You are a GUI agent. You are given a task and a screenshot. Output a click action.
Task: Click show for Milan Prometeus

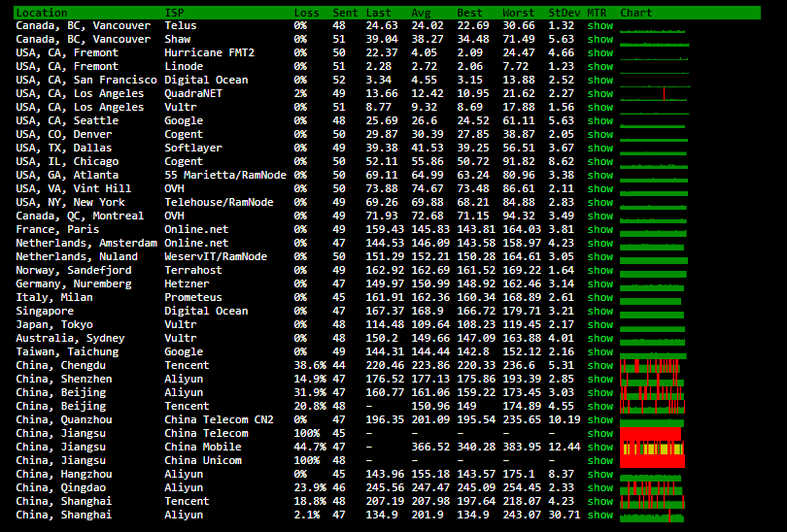600,297
